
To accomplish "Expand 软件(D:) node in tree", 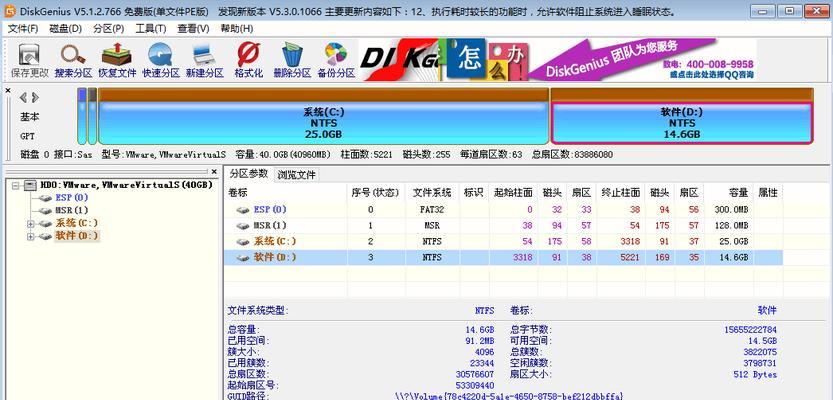I will pos(30,236).
